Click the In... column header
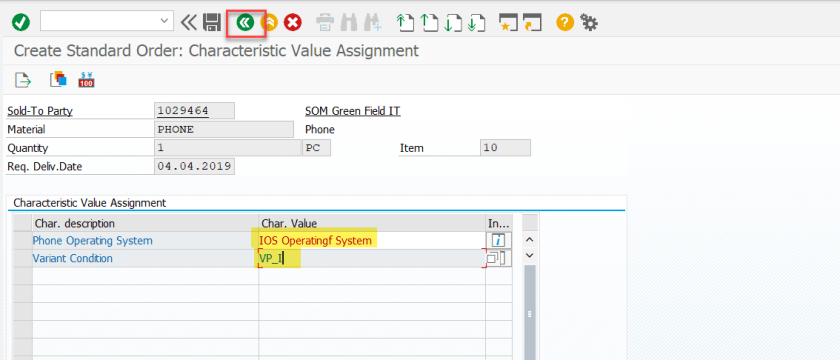840x360 pixels. (x=499, y=223)
